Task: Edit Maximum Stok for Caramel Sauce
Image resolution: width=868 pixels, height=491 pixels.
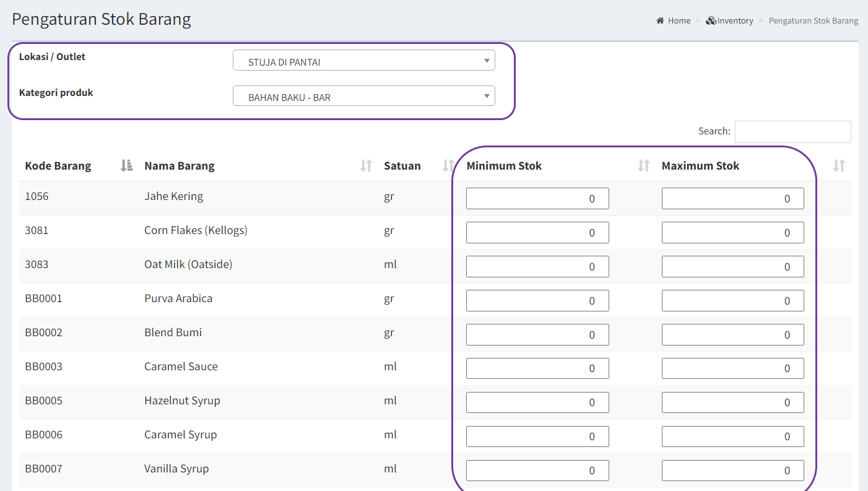Action: coord(733,368)
